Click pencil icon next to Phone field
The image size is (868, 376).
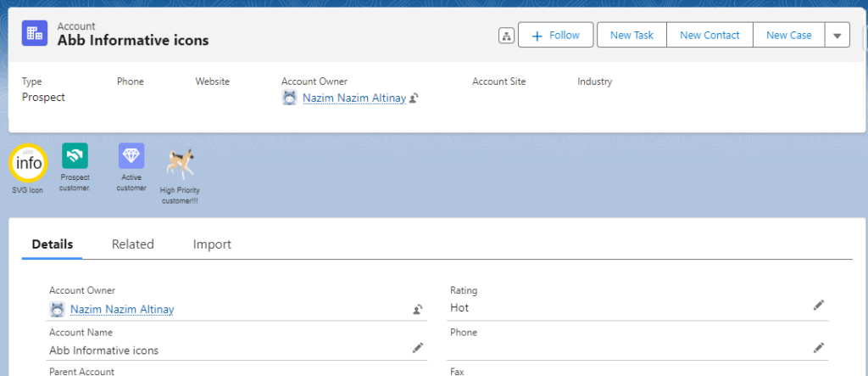pos(818,347)
